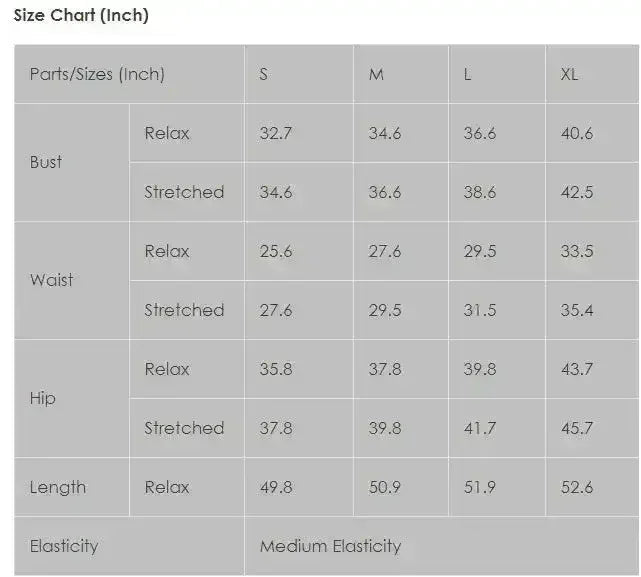The width and height of the screenshot is (641, 577).
Task: Click Length value 50.9 for M
Action: [385, 487]
